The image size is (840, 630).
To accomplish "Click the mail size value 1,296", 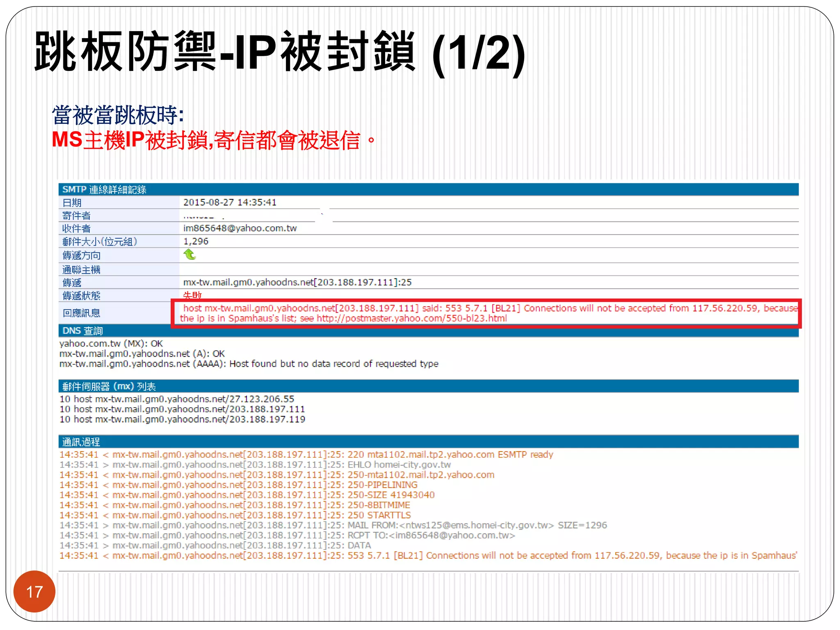I will (196, 241).
